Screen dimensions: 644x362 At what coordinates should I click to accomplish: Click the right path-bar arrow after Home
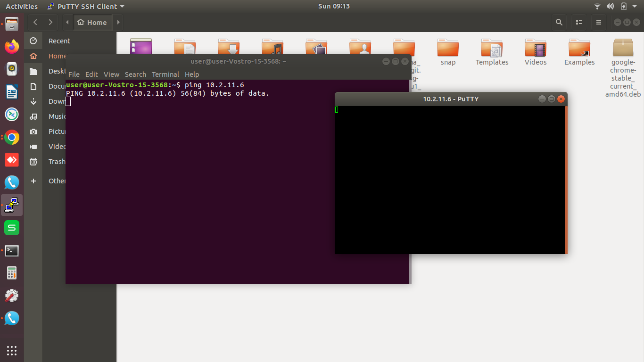point(118,22)
